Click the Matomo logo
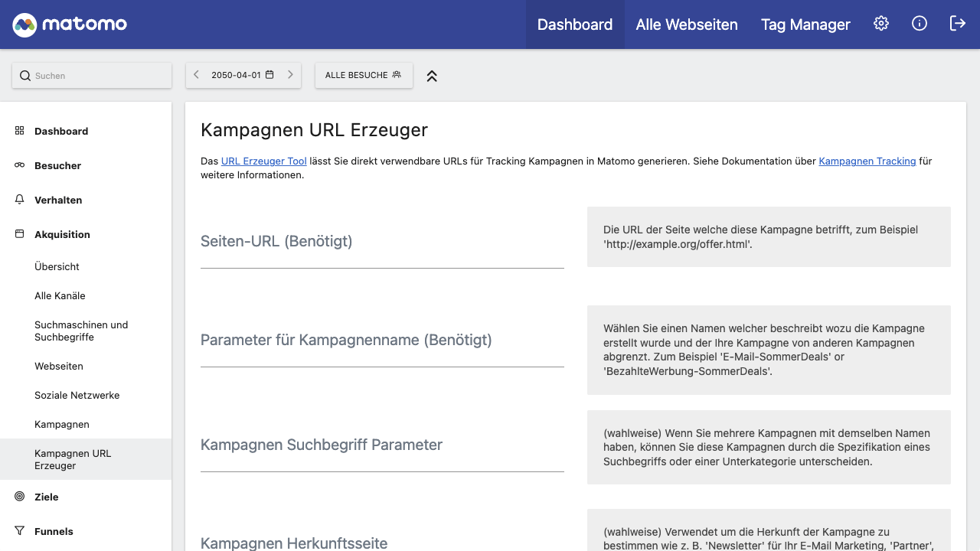Image resolution: width=980 pixels, height=551 pixels. click(70, 24)
